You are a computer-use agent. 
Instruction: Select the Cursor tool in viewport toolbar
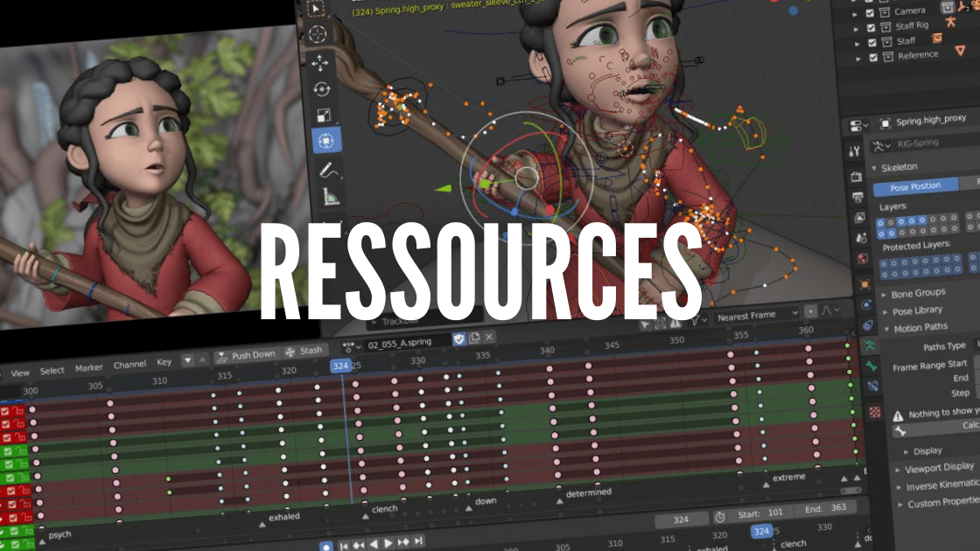click(318, 34)
